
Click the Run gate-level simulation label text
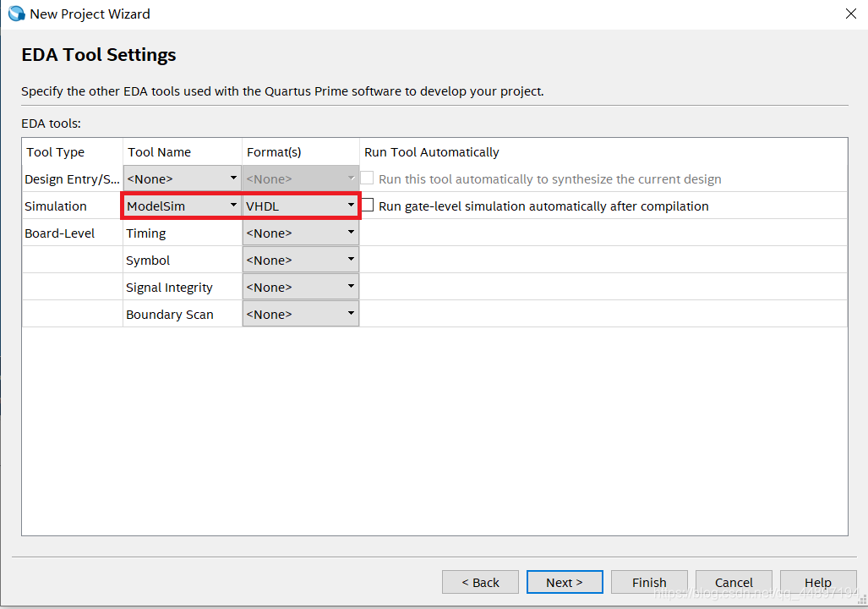pyautogui.click(x=543, y=206)
